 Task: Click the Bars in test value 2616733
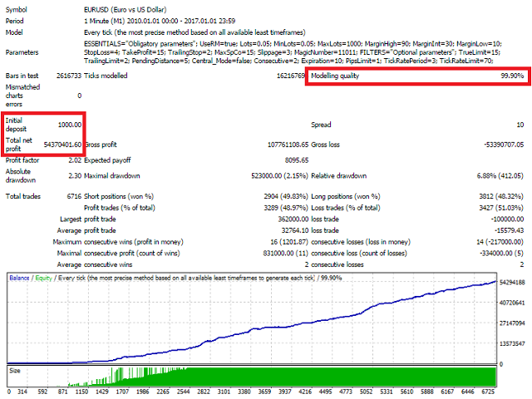[69, 76]
